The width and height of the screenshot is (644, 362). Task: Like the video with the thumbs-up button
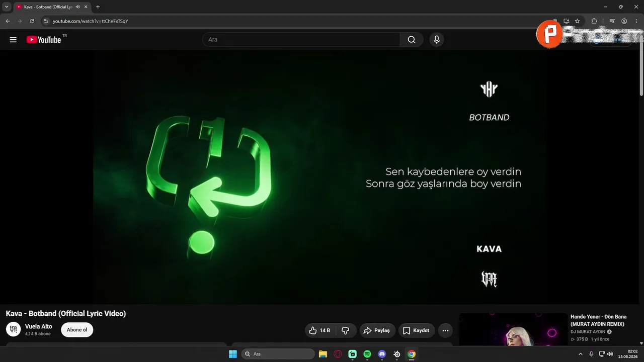point(320,330)
